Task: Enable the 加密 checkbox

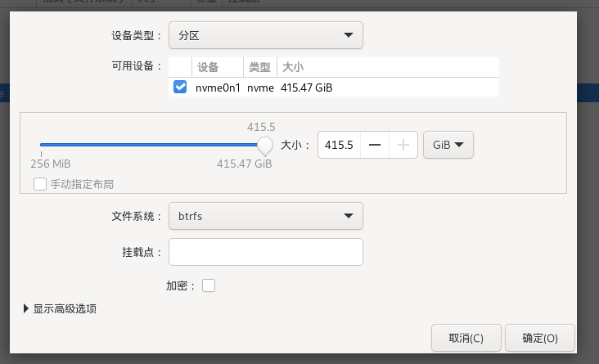Action: 209,285
